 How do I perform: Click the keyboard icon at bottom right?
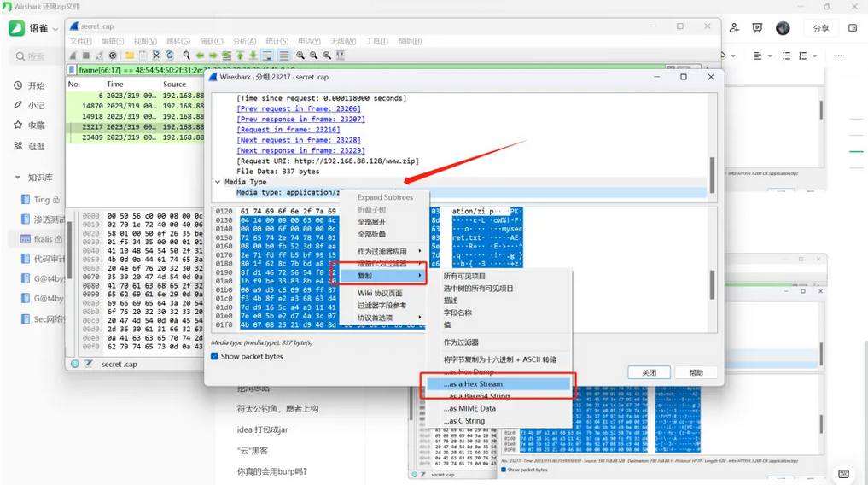click(843, 474)
